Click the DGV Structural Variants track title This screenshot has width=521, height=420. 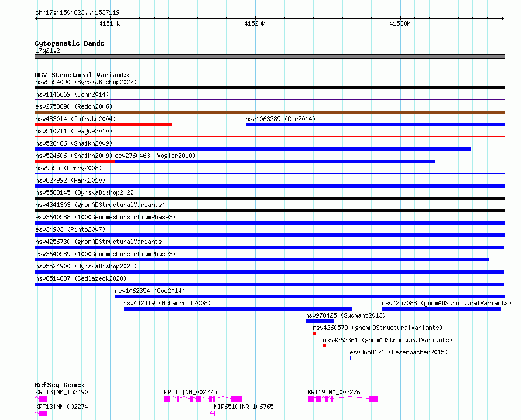click(82, 75)
